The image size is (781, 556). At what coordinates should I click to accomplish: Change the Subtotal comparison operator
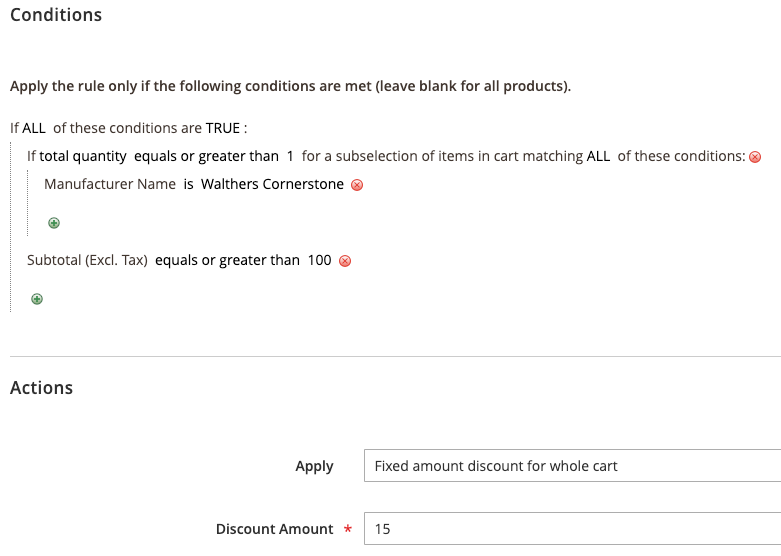coord(227,260)
